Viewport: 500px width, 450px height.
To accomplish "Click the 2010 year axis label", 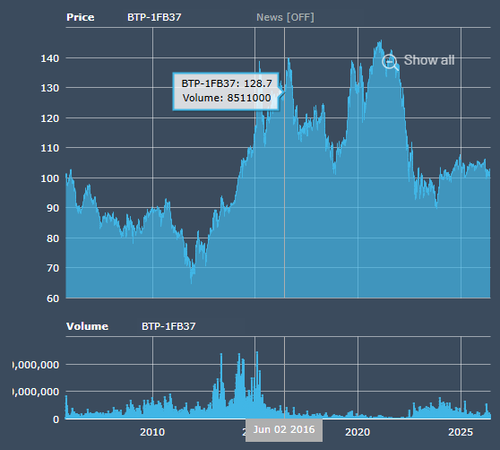I will click(152, 432).
